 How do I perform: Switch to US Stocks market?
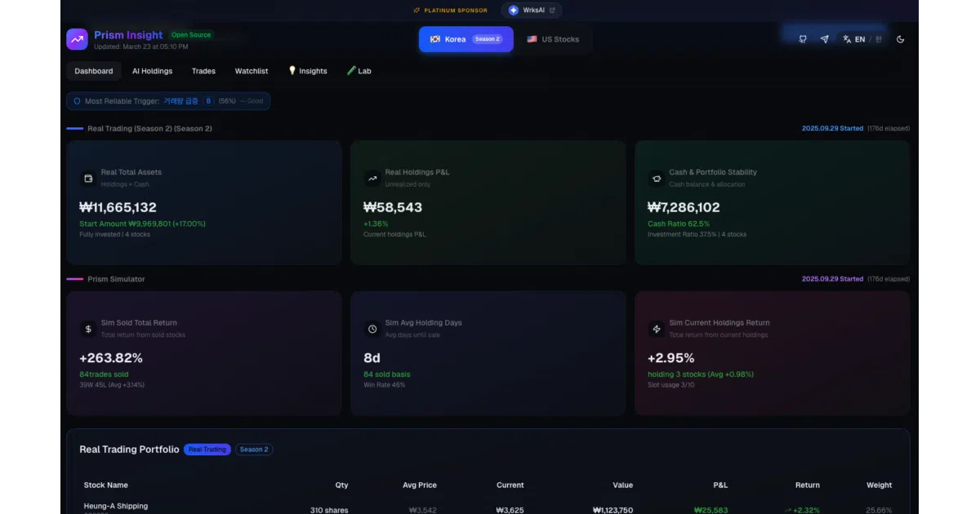tap(553, 39)
